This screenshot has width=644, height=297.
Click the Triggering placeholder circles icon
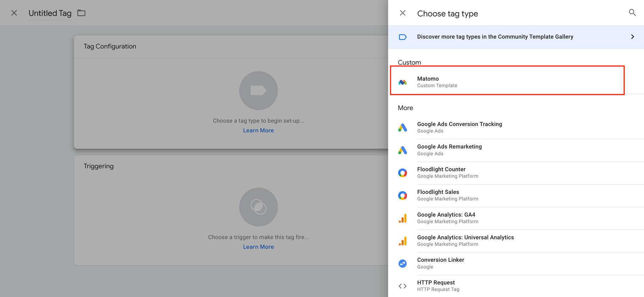258,207
